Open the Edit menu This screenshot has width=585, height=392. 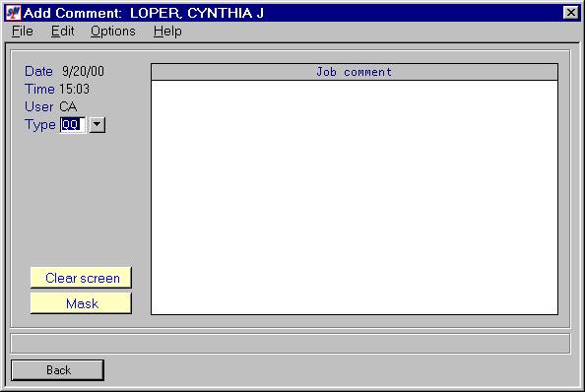click(x=62, y=31)
